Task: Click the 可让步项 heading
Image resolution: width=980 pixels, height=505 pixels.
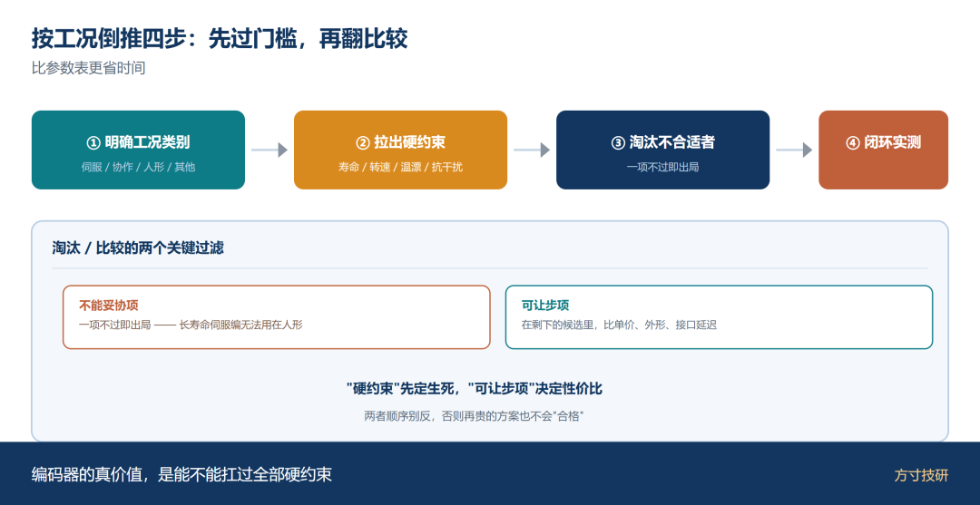Action: point(545,306)
